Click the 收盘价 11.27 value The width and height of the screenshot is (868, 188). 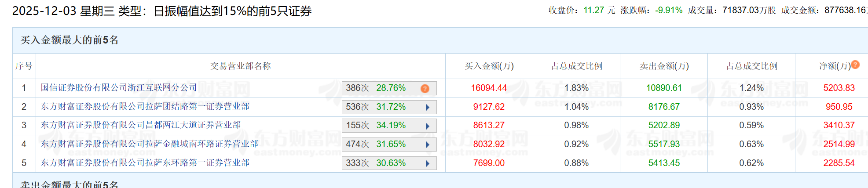(x=594, y=10)
